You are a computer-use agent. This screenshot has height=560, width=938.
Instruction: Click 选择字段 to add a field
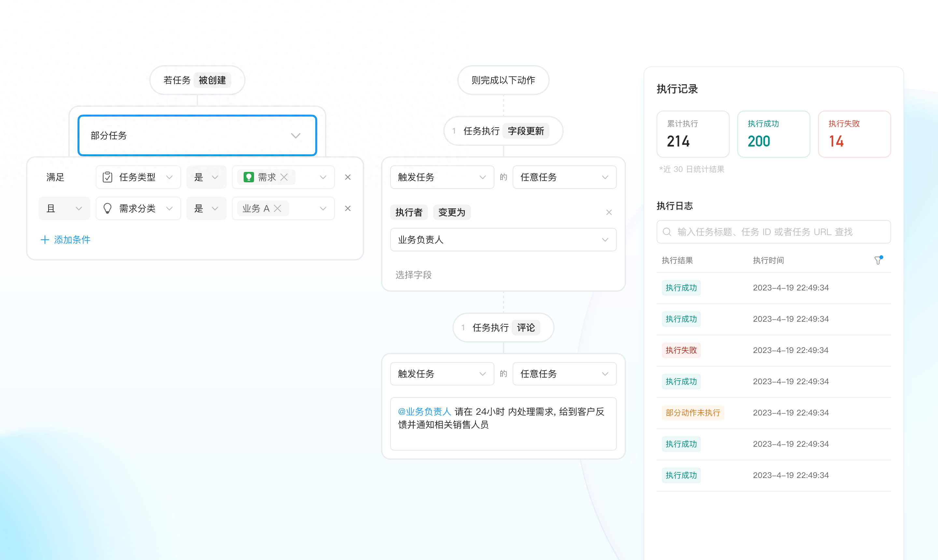click(x=413, y=275)
